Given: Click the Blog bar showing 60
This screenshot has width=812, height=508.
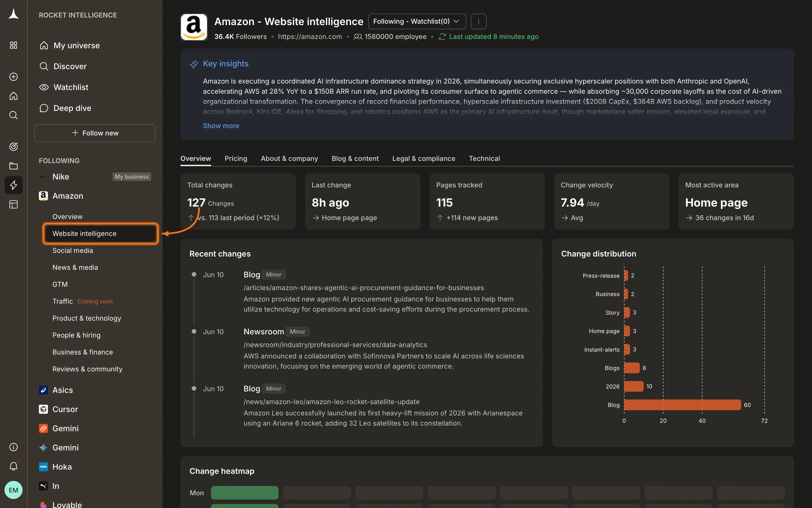Looking at the screenshot, I should (x=682, y=405).
